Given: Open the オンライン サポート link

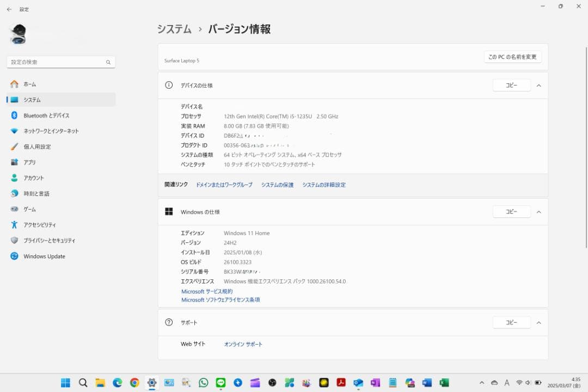Looking at the screenshot, I should click(243, 344).
